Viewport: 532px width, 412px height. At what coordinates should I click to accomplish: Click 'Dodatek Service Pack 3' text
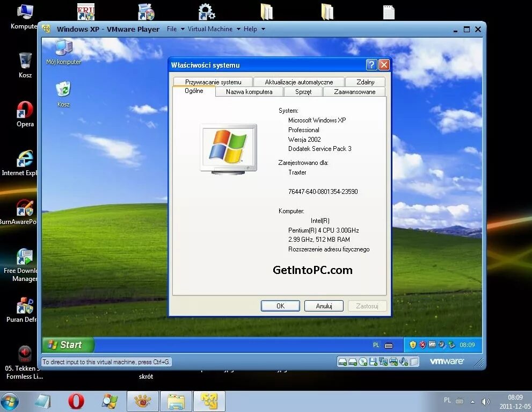click(x=319, y=149)
